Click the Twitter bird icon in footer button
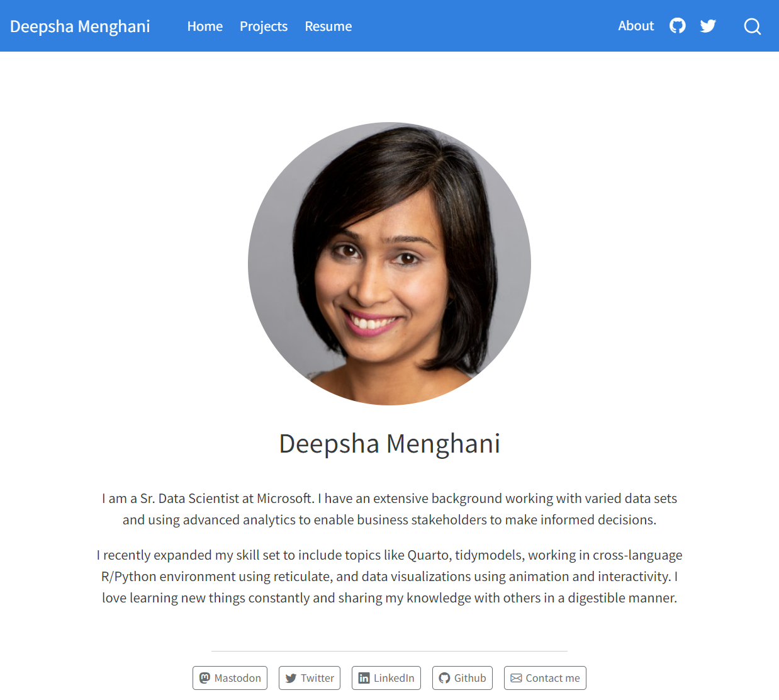779x700 pixels. pos(291,678)
